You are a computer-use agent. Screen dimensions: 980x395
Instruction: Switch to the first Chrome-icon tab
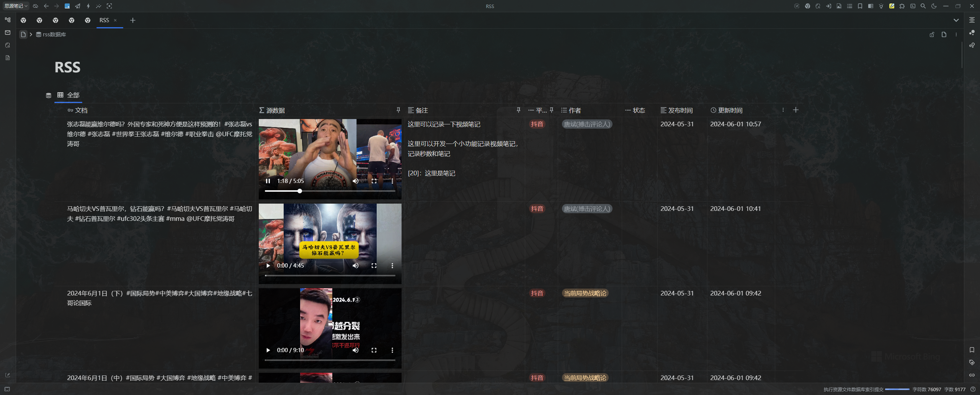[23, 20]
